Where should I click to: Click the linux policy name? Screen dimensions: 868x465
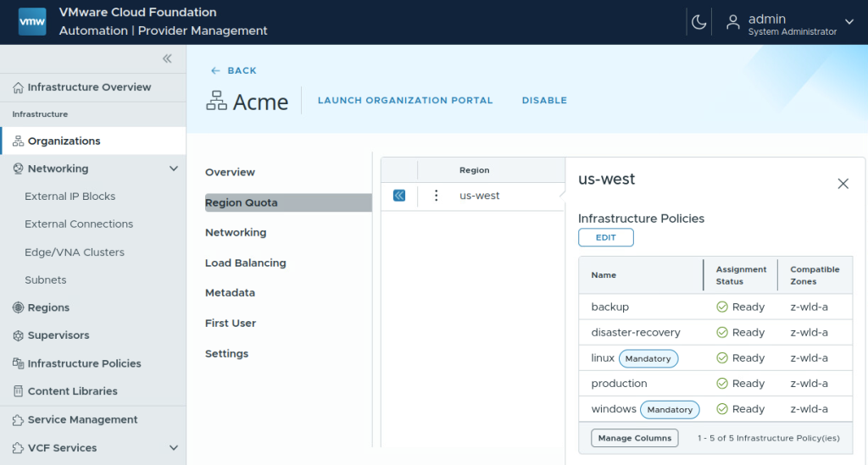coord(603,357)
